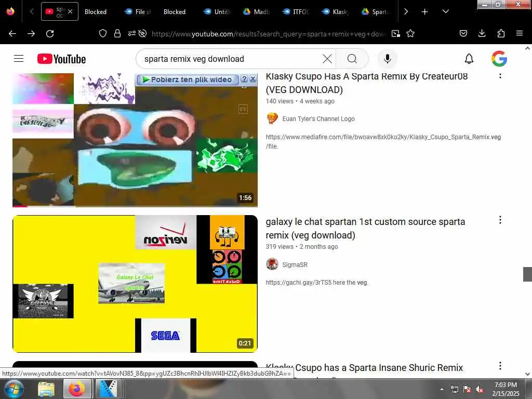Click Firefox back navigation arrow
The image size is (532, 399).
pyautogui.click(x=12, y=34)
